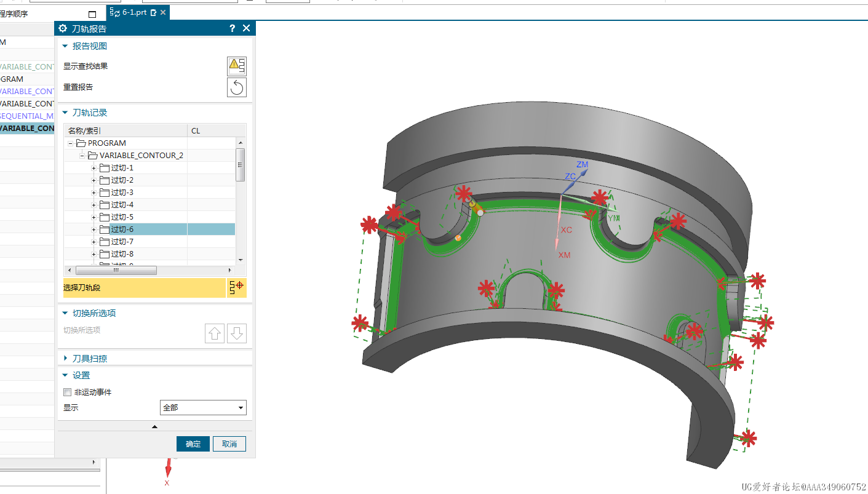Click the up arrow in 切换所选项
Screen dimensions: 868x494
(x=215, y=333)
